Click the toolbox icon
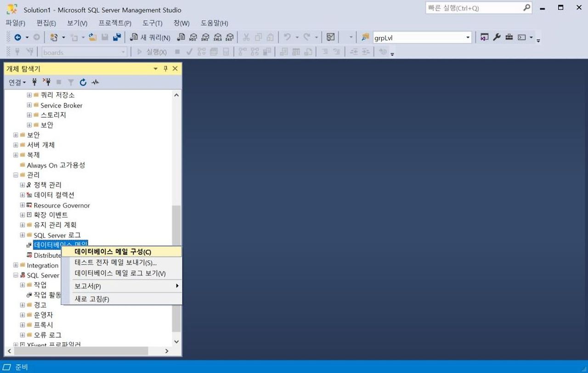This screenshot has height=373, width=588. (509, 38)
